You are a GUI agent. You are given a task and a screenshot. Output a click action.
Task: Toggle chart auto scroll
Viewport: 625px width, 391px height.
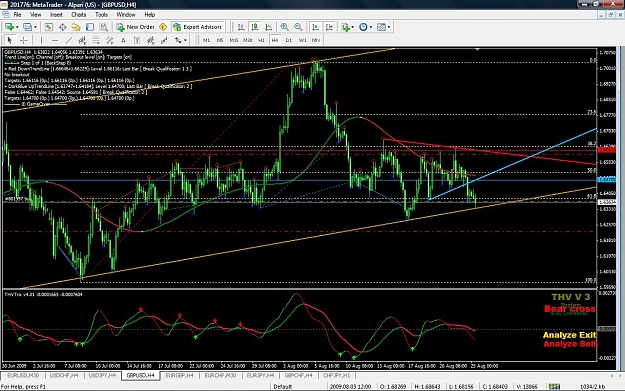coord(315,27)
